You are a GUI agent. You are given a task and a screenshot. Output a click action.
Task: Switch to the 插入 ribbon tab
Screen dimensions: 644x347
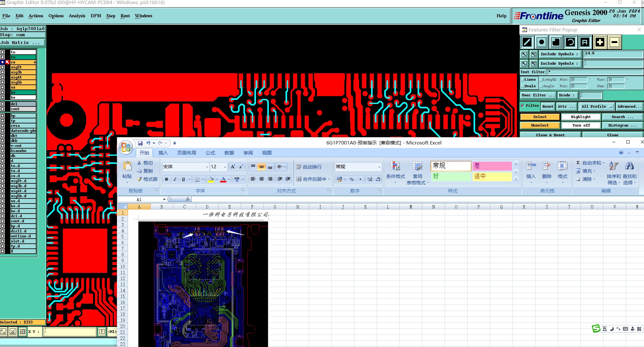coord(163,153)
